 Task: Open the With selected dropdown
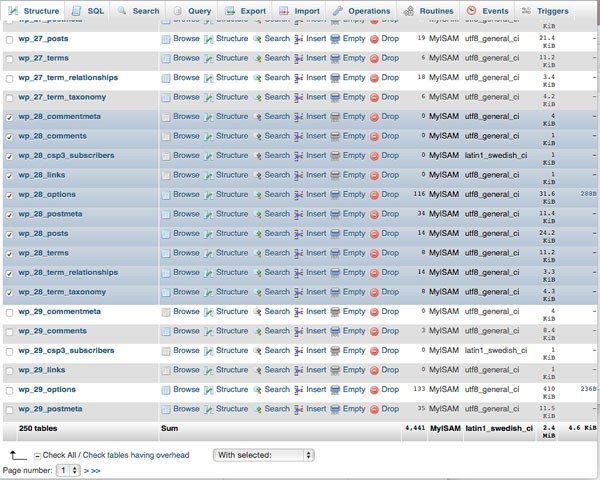tap(263, 455)
